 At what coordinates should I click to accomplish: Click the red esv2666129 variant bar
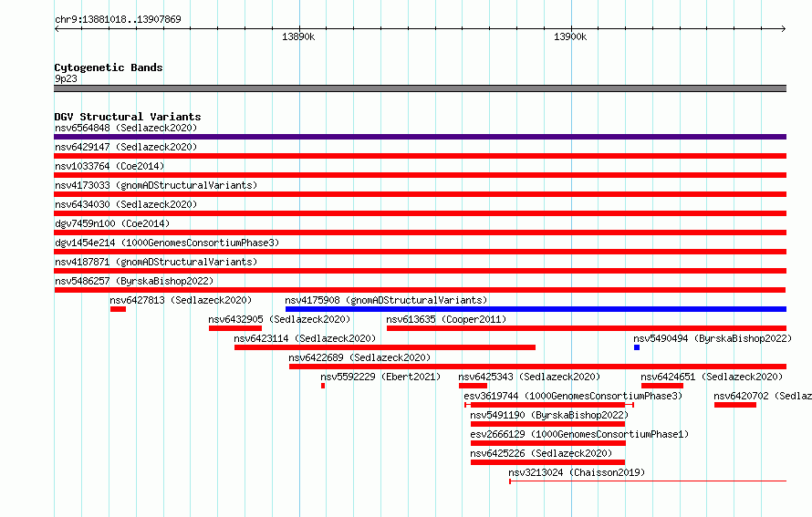[x=548, y=443]
